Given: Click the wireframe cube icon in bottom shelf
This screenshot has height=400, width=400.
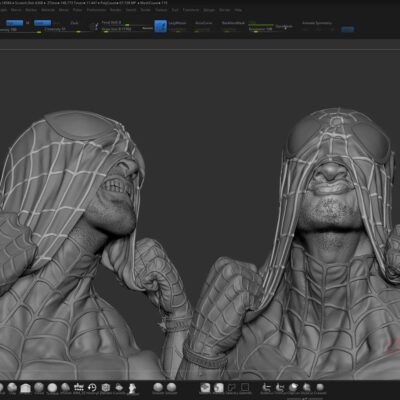Looking at the screenshot, I should 106,387.
